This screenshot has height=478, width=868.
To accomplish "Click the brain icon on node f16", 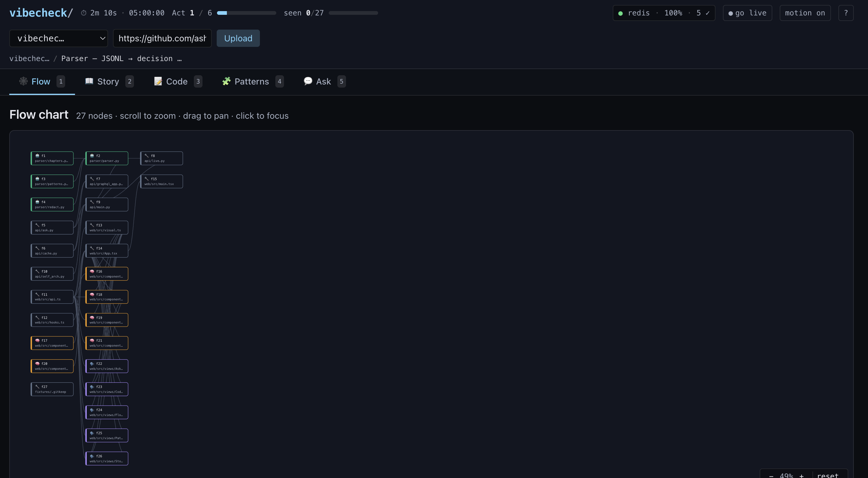I will (92, 271).
